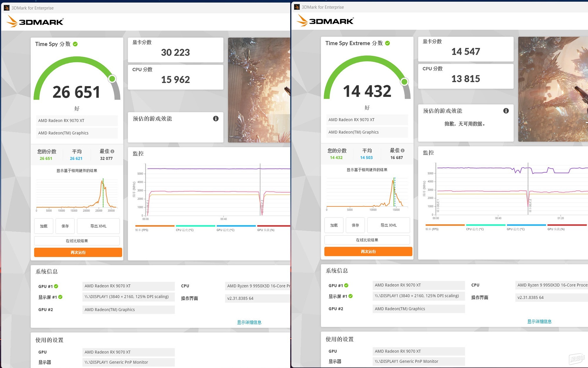Click green verified check beside Time Spy Extreme
Image resolution: width=588 pixels, height=368 pixels.
(x=387, y=43)
